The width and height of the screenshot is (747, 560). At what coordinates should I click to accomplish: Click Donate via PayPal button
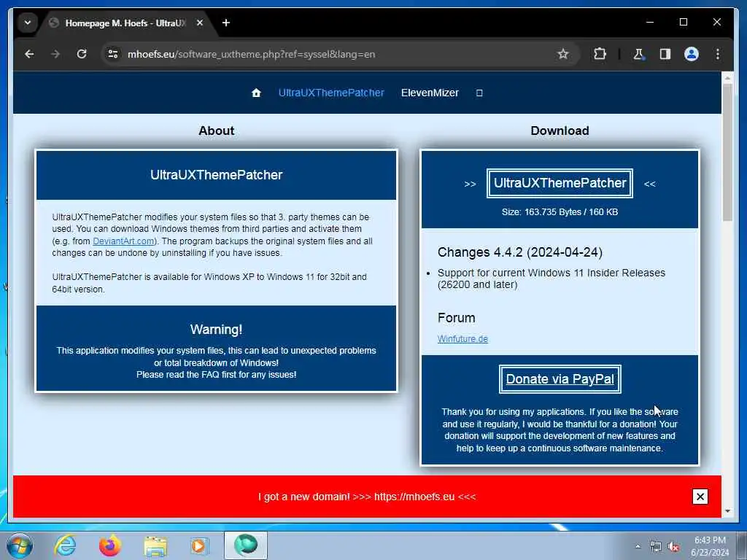560,379
